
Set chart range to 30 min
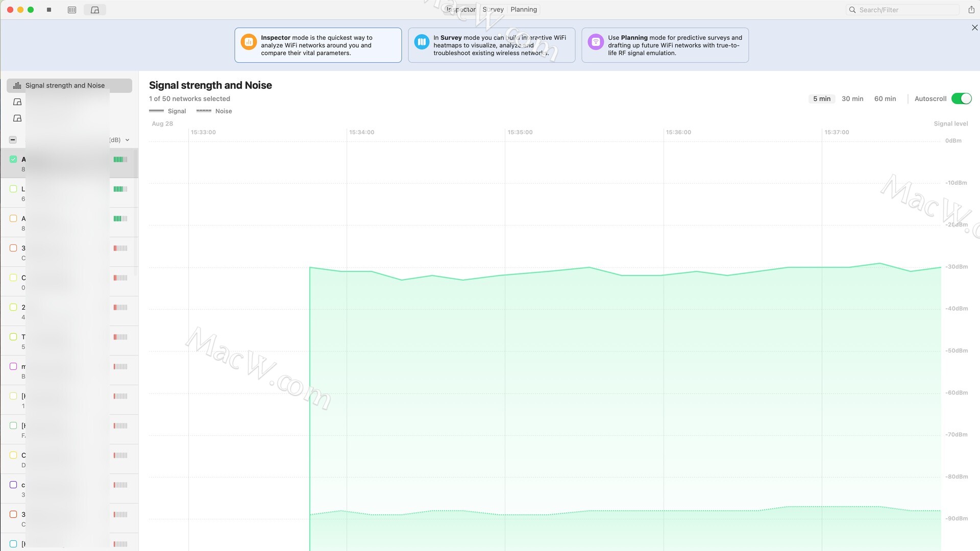(852, 98)
